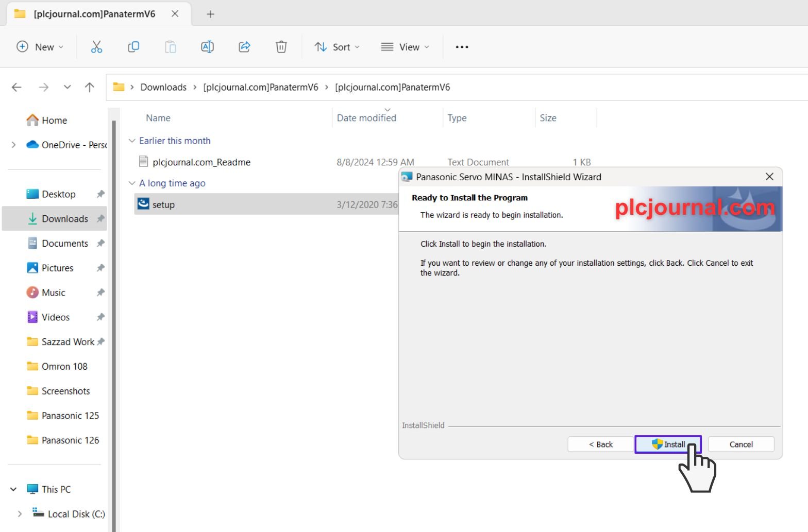Click the Music icon in sidebar
The width and height of the screenshot is (808, 532).
[x=32, y=293]
